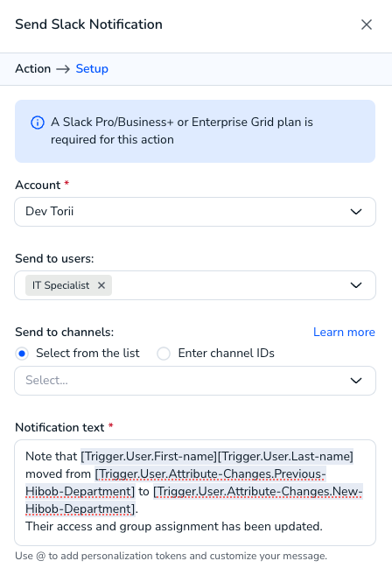Click the Dev Torii account field
Viewport: 392px width, 582px height.
coord(195,212)
